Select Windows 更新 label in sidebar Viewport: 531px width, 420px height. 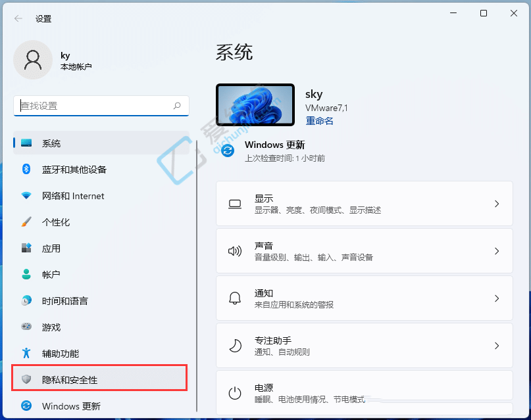71,406
